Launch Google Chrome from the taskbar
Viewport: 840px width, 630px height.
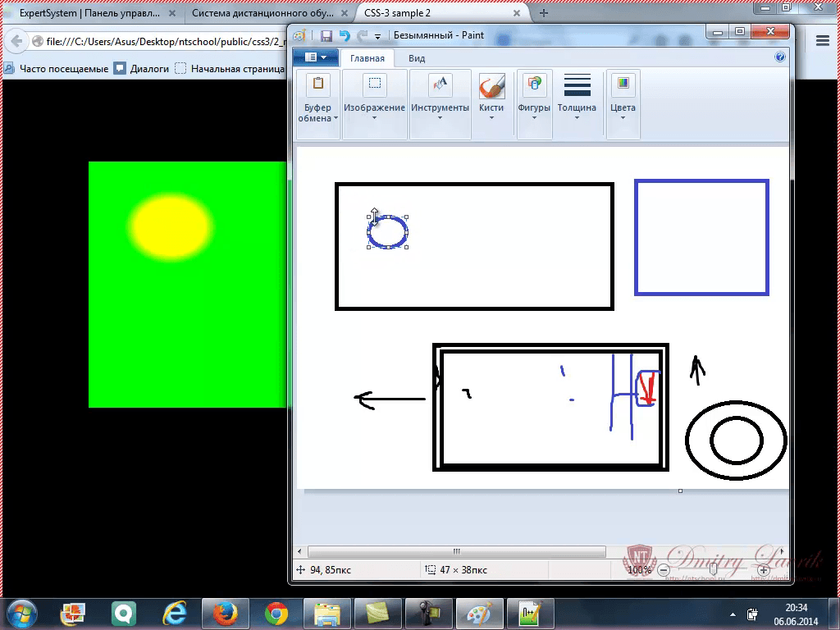[276, 614]
